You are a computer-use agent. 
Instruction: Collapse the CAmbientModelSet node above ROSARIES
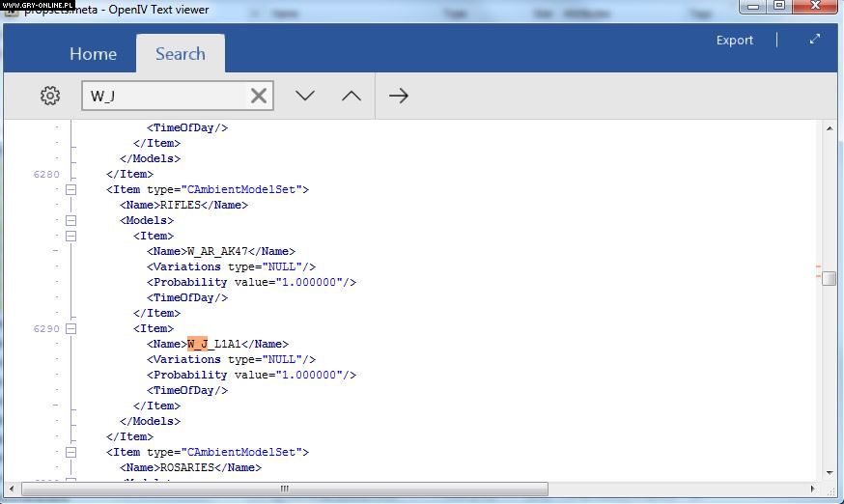point(70,452)
